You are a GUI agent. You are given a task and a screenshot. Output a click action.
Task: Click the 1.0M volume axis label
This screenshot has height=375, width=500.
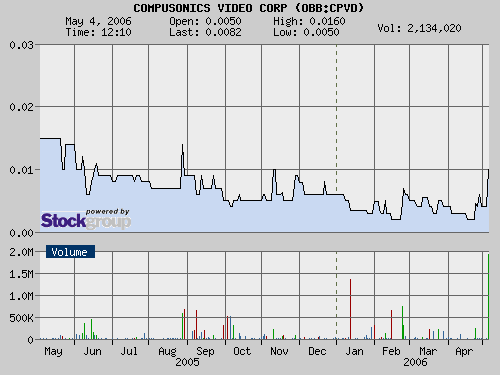tap(21, 296)
